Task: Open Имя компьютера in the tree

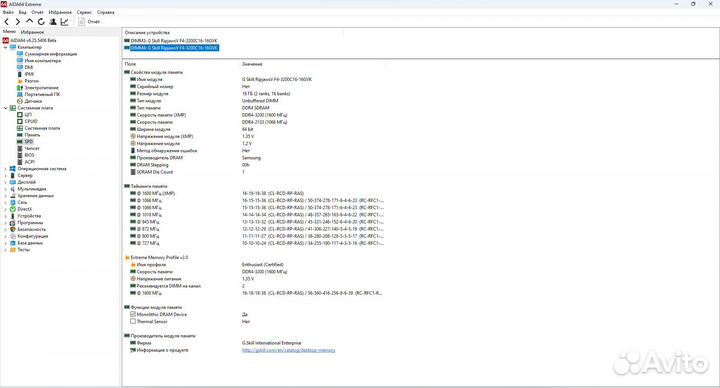Action: 42,61
